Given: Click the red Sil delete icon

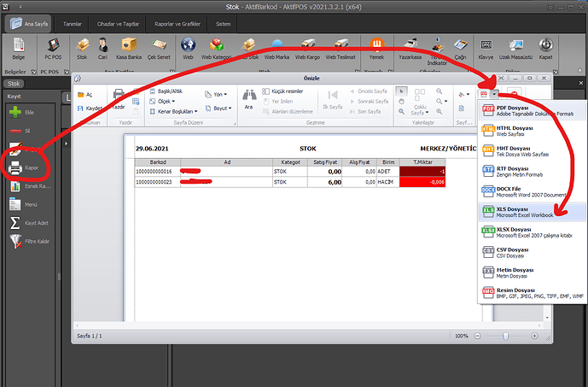Looking at the screenshot, I should click(x=15, y=131).
